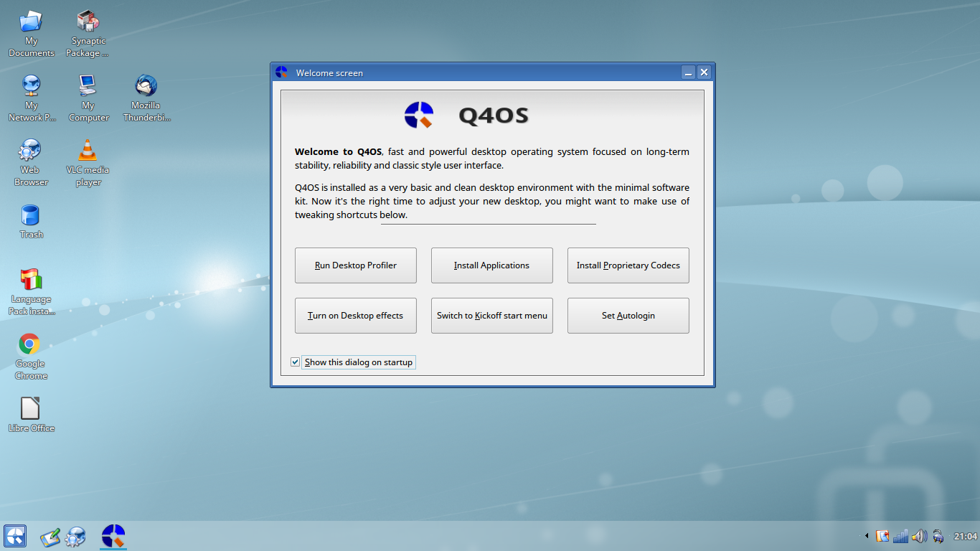Click the Welcome screen title text
The image size is (980, 551).
[329, 73]
